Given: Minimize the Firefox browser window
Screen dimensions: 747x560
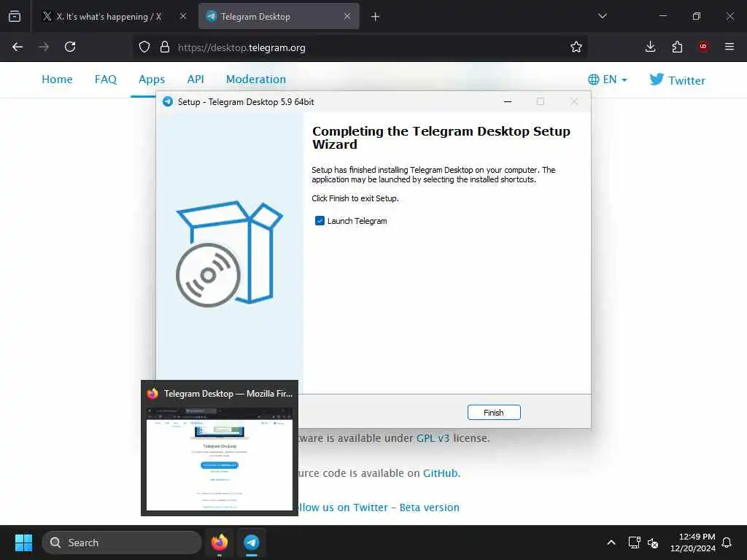Looking at the screenshot, I should [x=662, y=16].
